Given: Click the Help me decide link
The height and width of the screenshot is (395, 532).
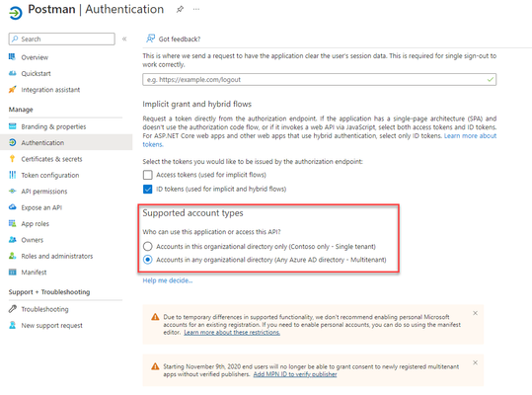Looking at the screenshot, I should [x=168, y=280].
